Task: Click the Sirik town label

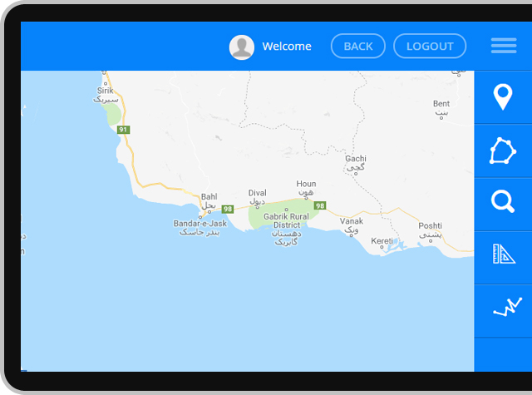Action: click(105, 90)
